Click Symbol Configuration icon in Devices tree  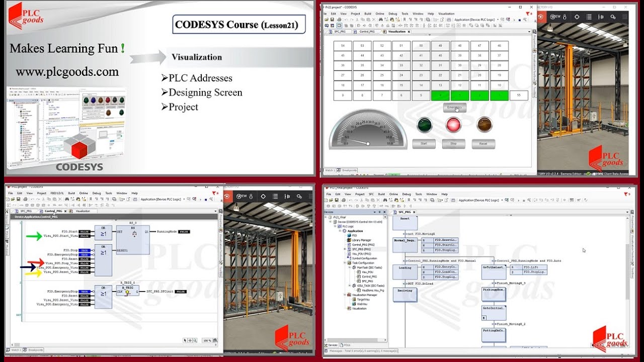tap(349, 258)
